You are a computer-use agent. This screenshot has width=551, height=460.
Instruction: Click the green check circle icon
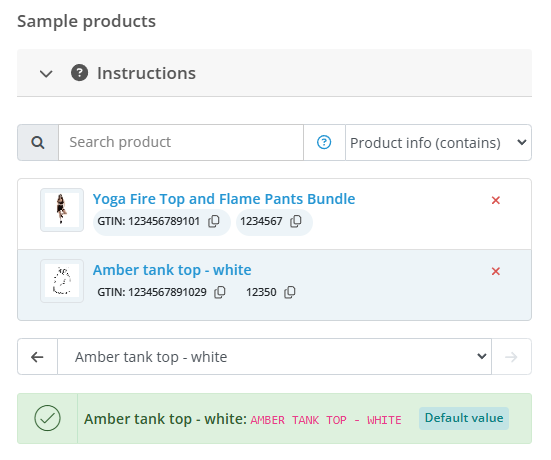pyautogui.click(x=47, y=418)
